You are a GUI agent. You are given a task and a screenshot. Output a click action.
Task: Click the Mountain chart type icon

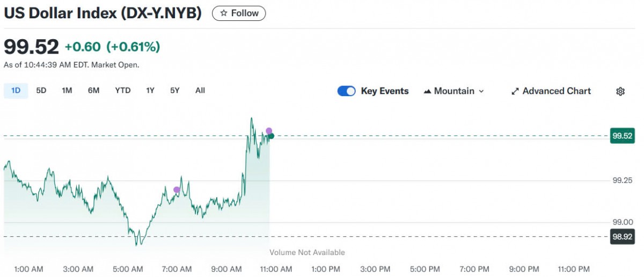(427, 91)
